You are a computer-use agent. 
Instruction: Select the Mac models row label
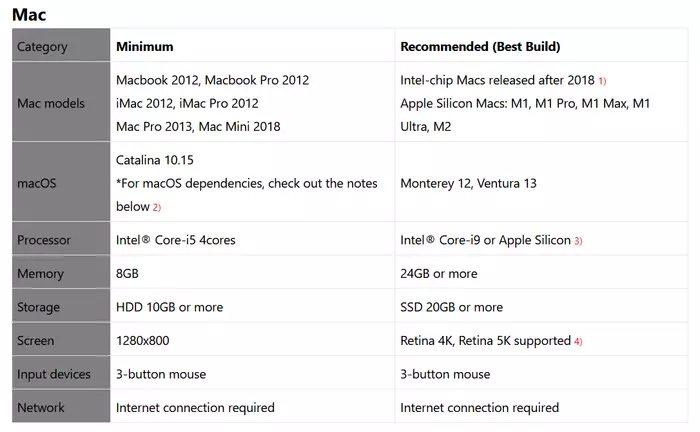[60, 103]
